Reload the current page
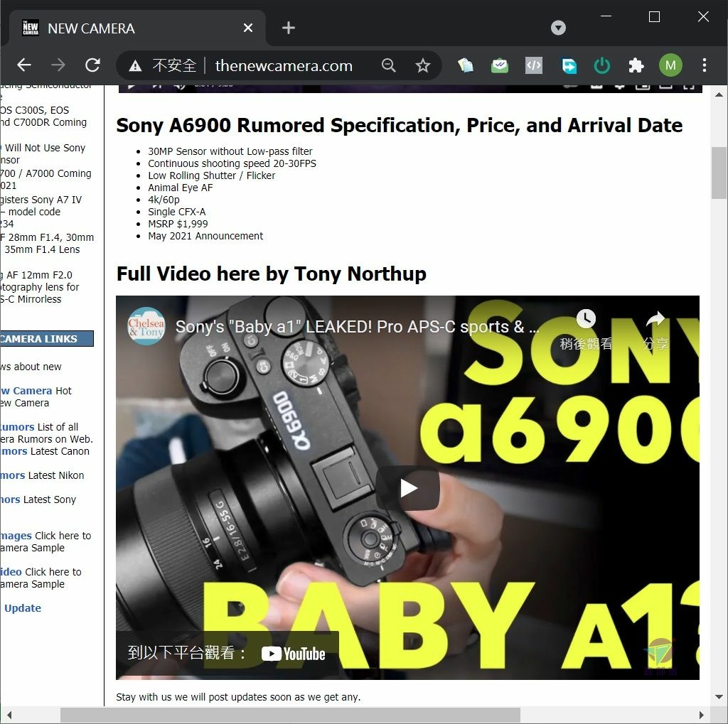 point(92,65)
